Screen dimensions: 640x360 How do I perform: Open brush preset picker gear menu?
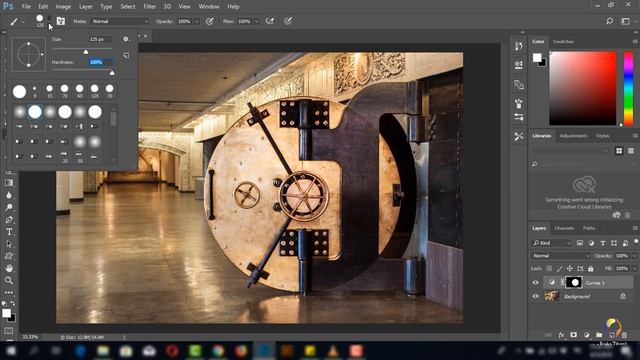[126, 39]
